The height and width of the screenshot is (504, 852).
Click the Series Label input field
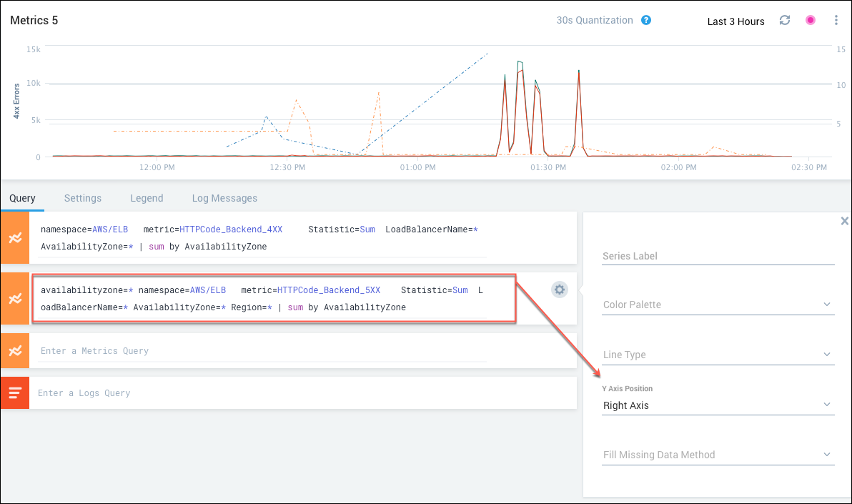click(718, 256)
